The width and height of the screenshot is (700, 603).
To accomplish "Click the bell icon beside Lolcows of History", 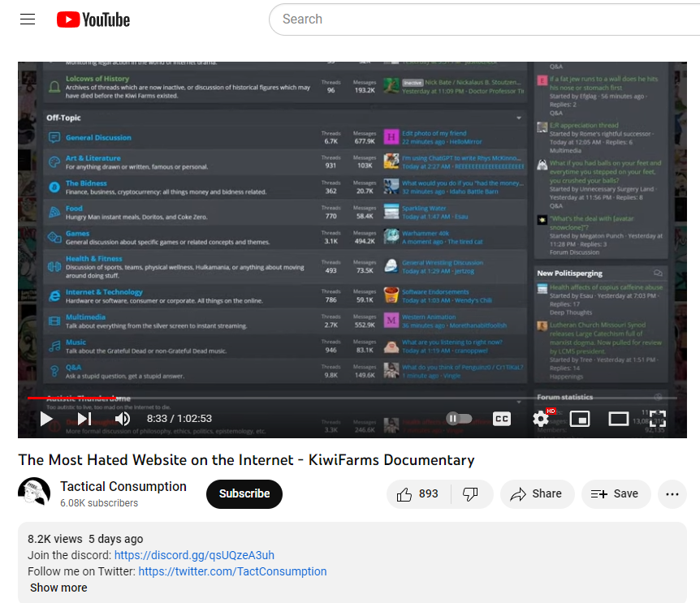I will [54, 87].
